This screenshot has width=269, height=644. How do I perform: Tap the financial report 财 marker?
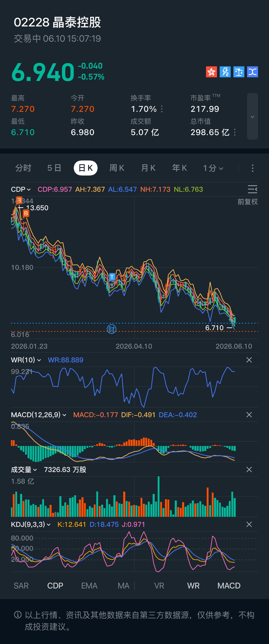point(112,329)
